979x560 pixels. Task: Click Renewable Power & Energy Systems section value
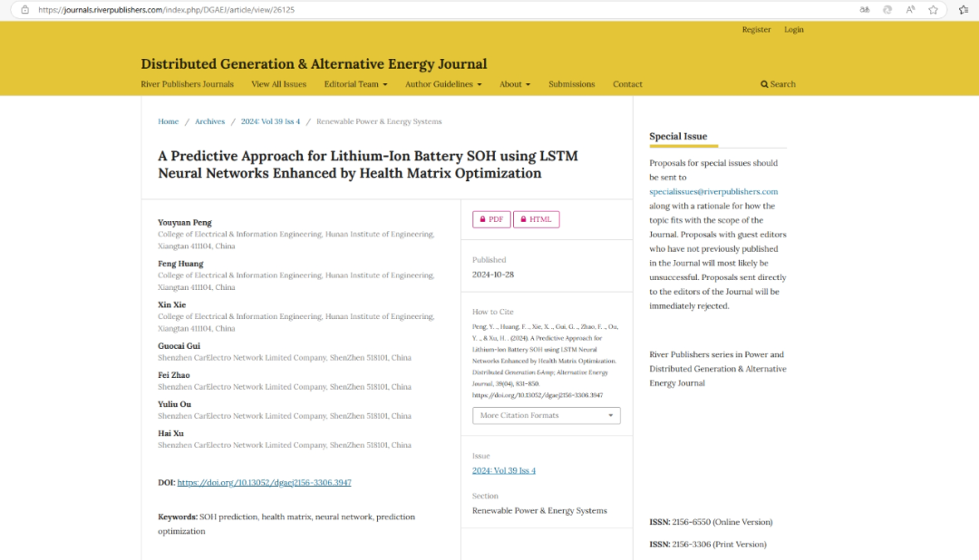[539, 511]
